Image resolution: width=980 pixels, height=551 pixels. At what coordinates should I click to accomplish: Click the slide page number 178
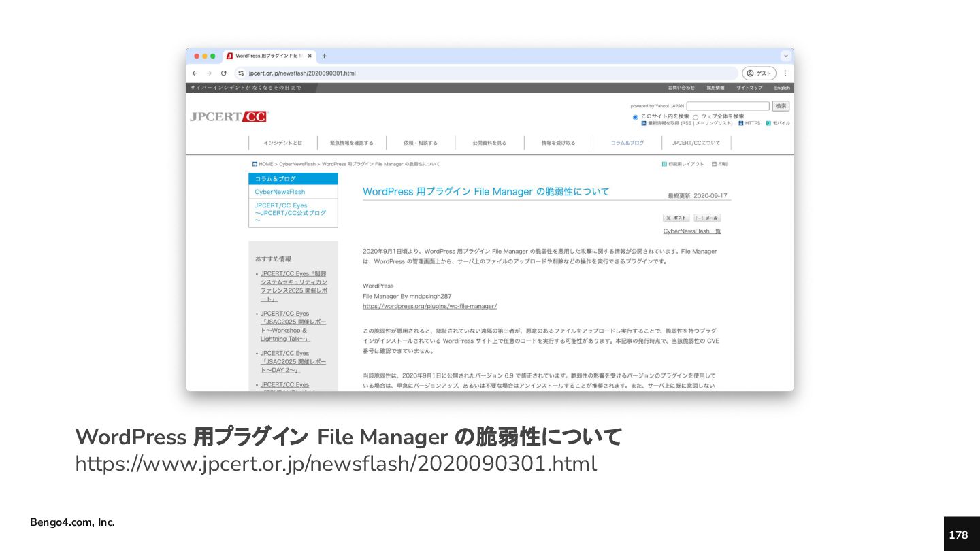point(958,535)
